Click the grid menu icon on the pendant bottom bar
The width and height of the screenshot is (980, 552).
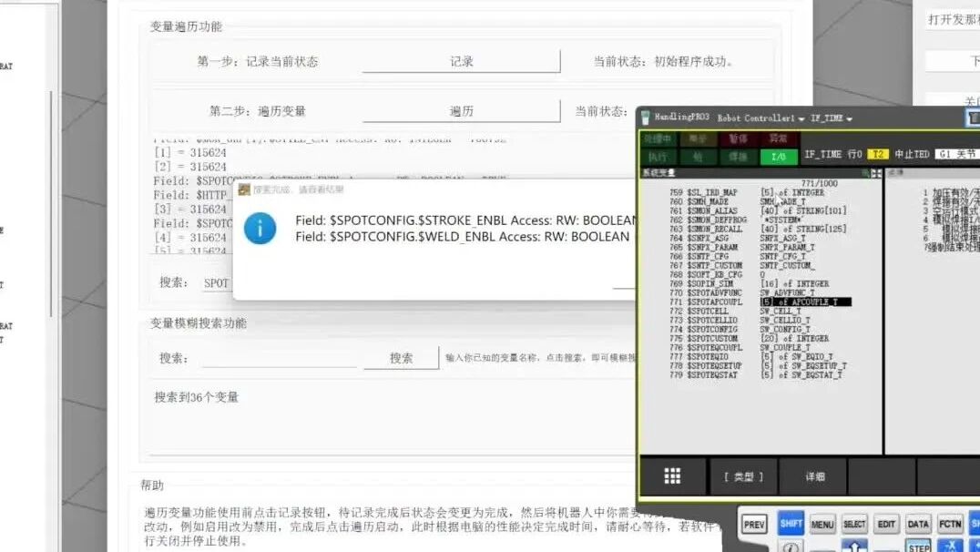[673, 475]
